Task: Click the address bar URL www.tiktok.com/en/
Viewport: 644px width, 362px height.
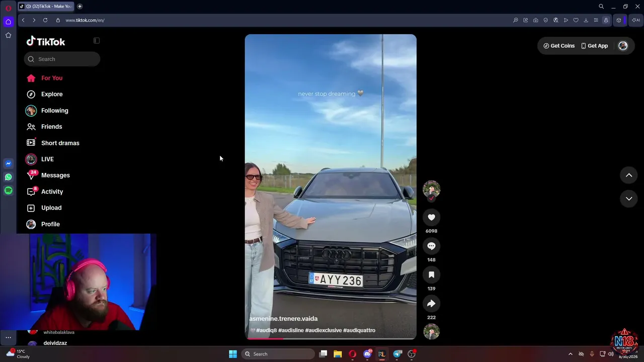Action: (x=85, y=21)
